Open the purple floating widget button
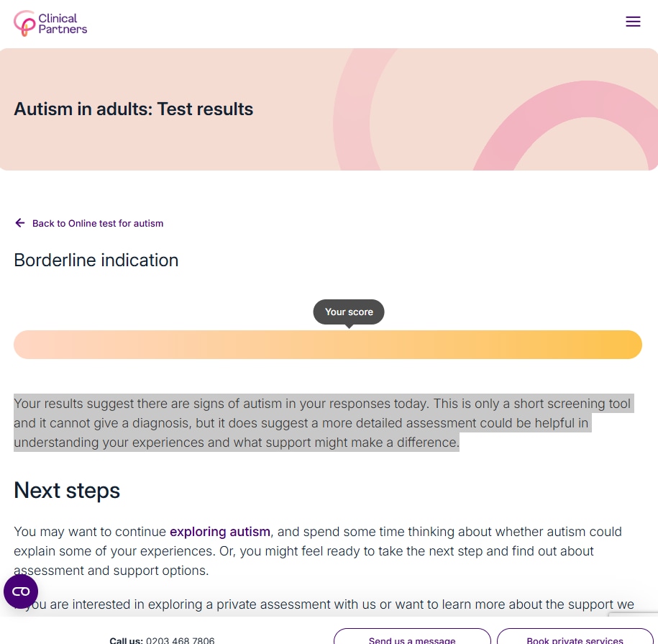Image resolution: width=658 pixels, height=644 pixels. tap(21, 591)
